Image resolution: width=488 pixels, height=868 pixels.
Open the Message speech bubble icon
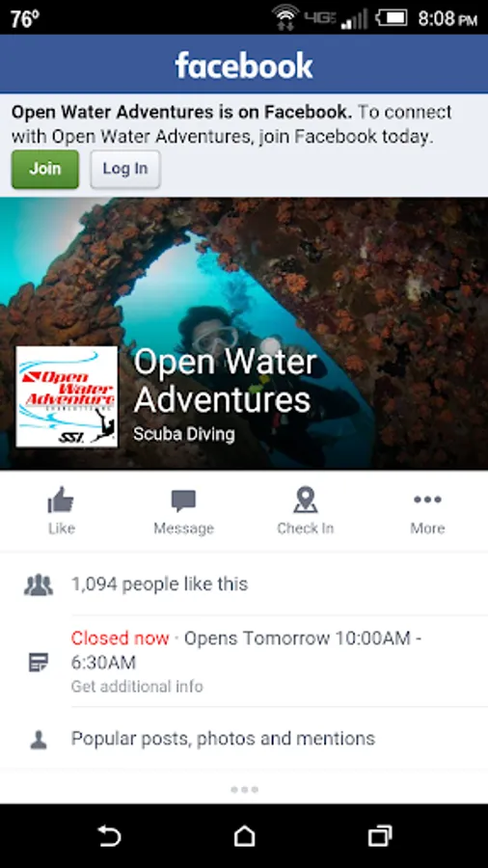pyautogui.click(x=183, y=501)
